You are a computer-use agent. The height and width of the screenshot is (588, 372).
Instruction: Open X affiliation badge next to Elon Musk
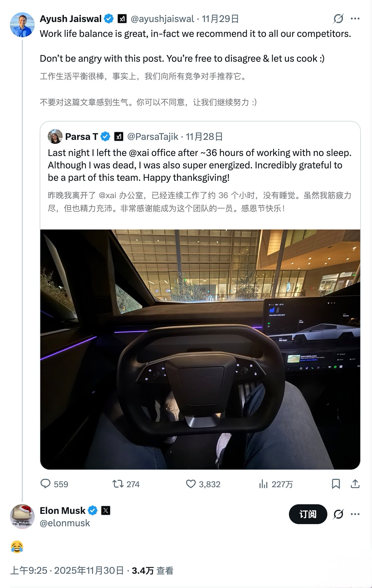(x=106, y=510)
